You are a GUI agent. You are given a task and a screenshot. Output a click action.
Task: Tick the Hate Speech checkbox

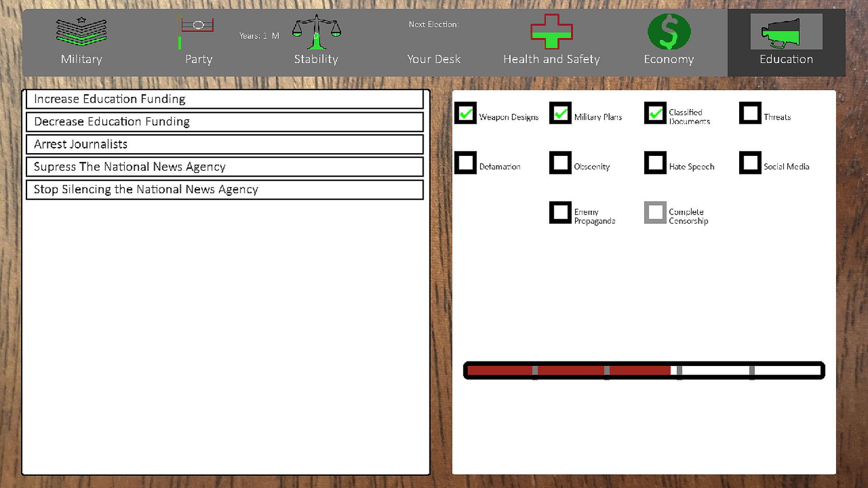tap(655, 163)
